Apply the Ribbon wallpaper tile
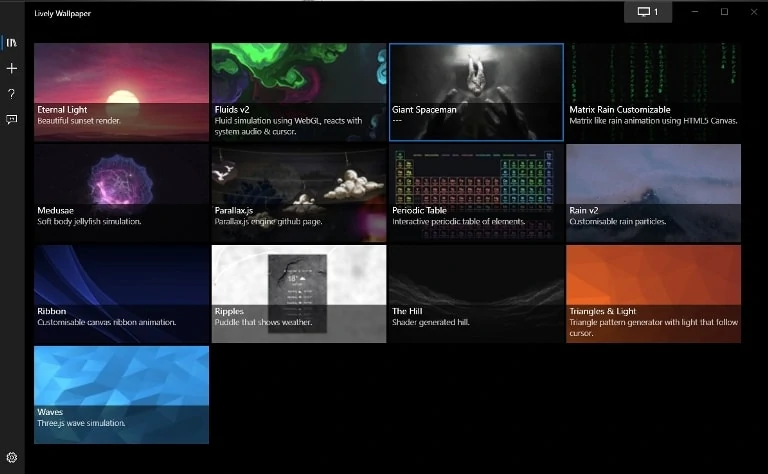Viewport: 768px width, 474px height. click(x=121, y=294)
